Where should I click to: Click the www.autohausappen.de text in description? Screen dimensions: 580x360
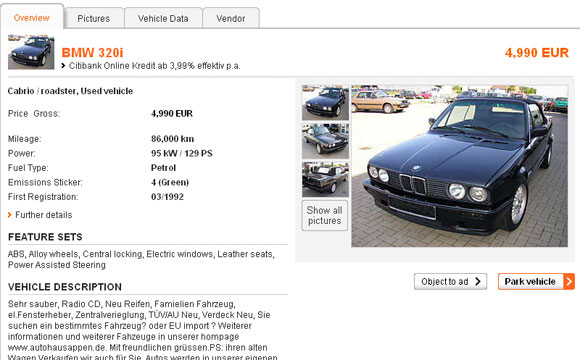57,348
